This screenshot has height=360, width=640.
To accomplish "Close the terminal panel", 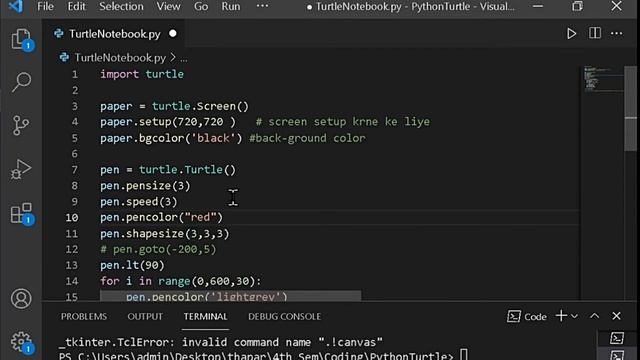I will tap(616, 316).
